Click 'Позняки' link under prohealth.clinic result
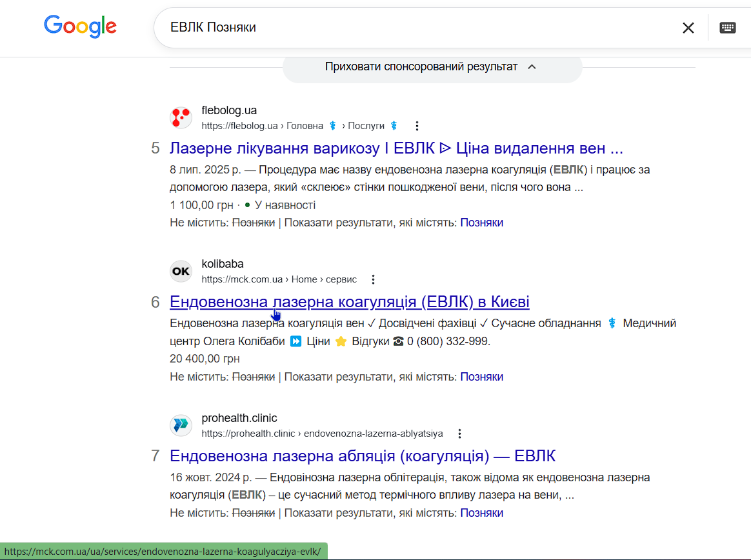 point(481,513)
